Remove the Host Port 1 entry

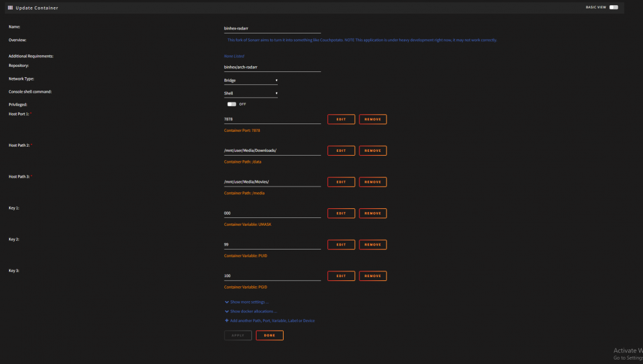click(x=373, y=120)
